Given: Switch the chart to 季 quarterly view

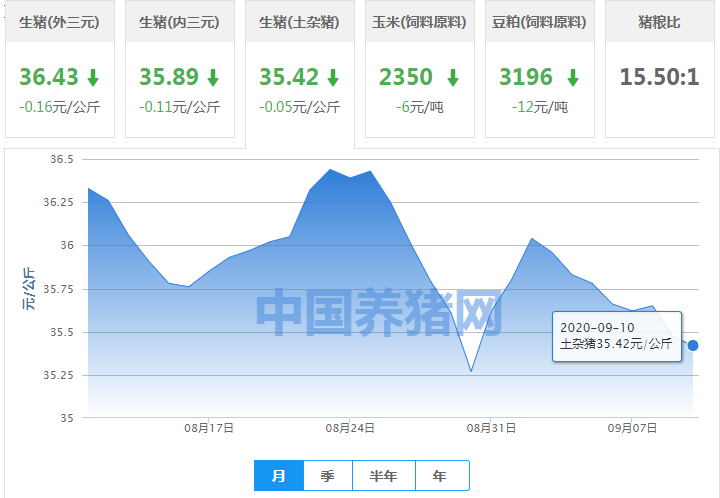Looking at the screenshot, I should tap(327, 476).
